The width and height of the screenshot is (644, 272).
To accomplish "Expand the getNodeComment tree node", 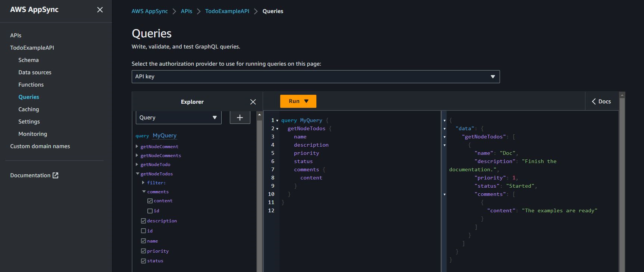I will pyautogui.click(x=137, y=147).
